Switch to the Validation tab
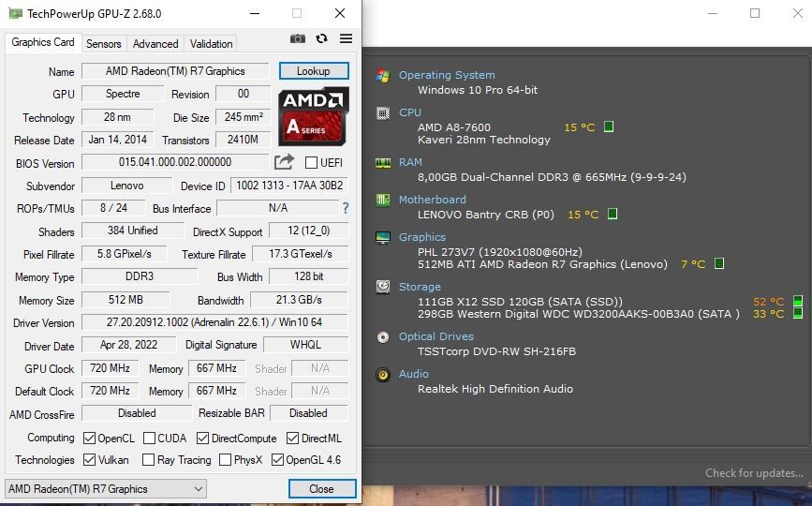 click(x=211, y=44)
